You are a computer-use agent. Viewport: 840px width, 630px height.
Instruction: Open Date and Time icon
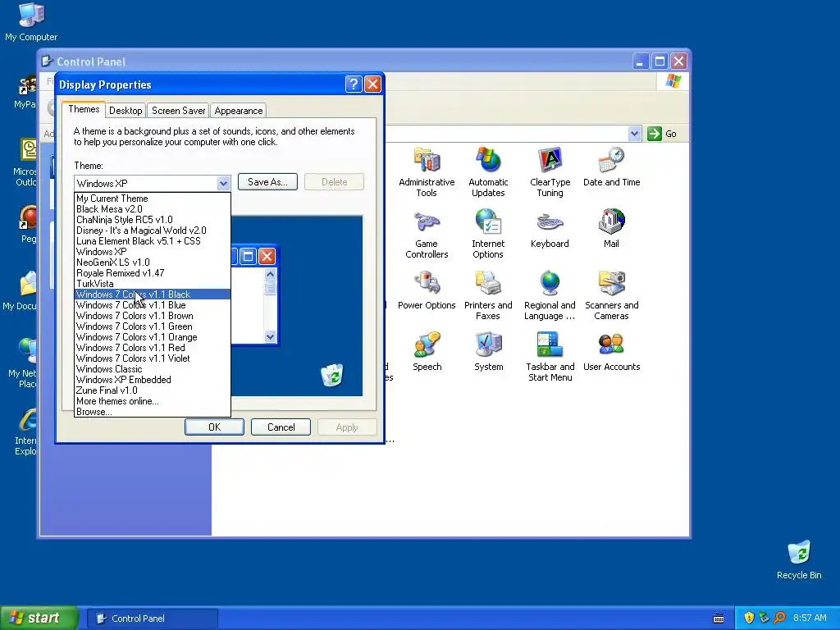611,167
